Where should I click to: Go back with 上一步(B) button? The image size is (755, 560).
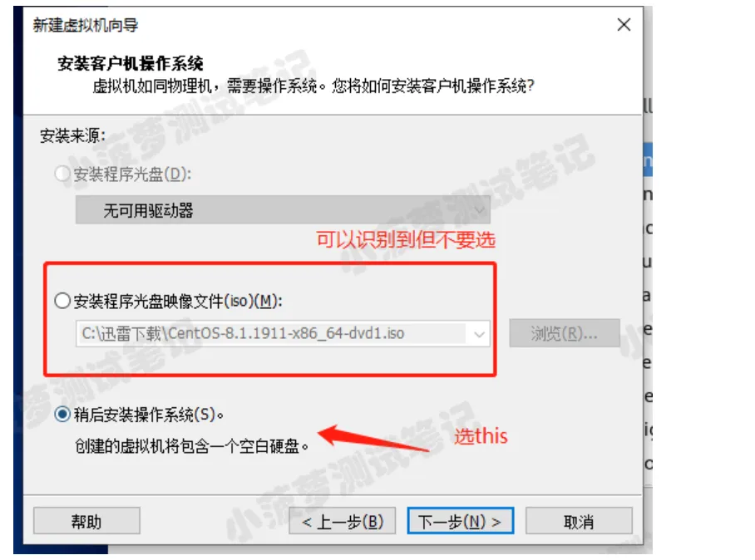[x=342, y=521]
